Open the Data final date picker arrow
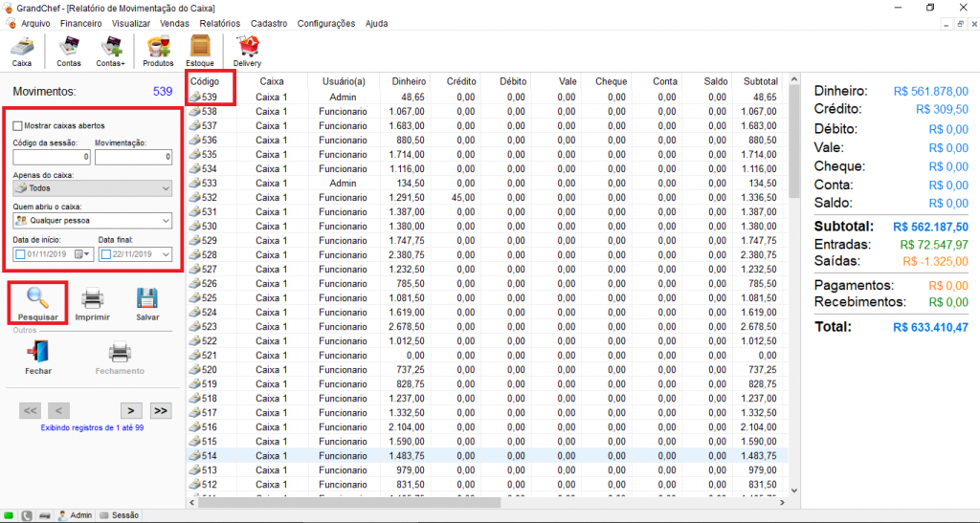The image size is (980, 523). coord(166,254)
